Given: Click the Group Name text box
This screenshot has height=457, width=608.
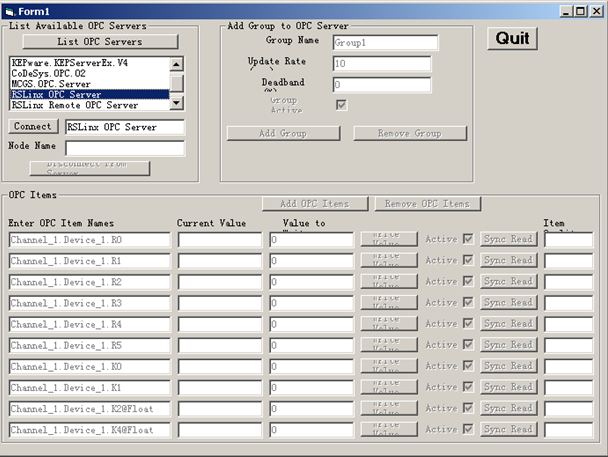Looking at the screenshot, I should coord(385,42).
